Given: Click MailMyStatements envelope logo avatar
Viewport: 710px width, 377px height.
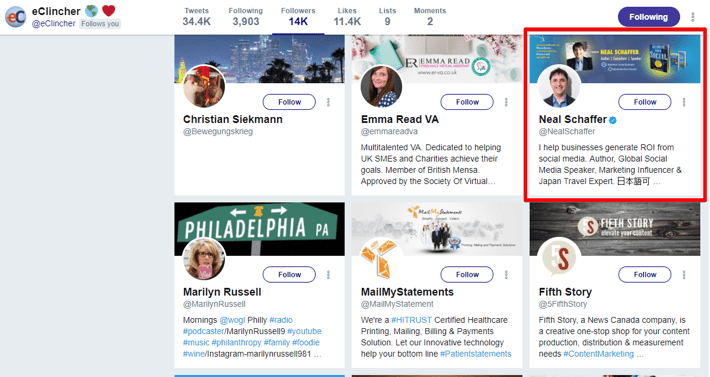Looking at the screenshot, I should click(x=381, y=258).
